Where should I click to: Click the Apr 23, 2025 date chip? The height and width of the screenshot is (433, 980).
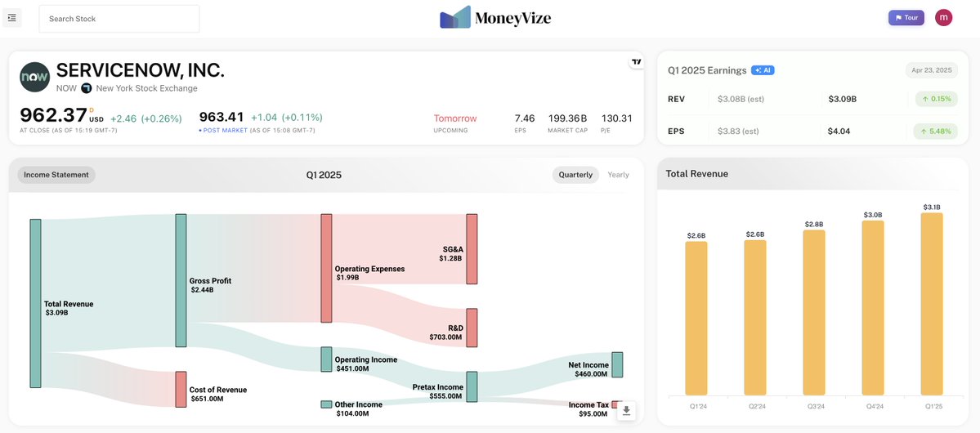[x=931, y=70]
